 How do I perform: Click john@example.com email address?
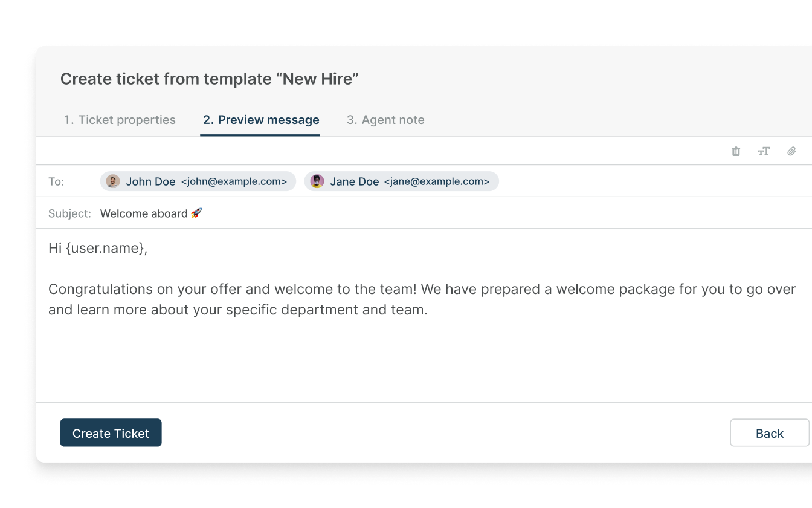click(234, 181)
